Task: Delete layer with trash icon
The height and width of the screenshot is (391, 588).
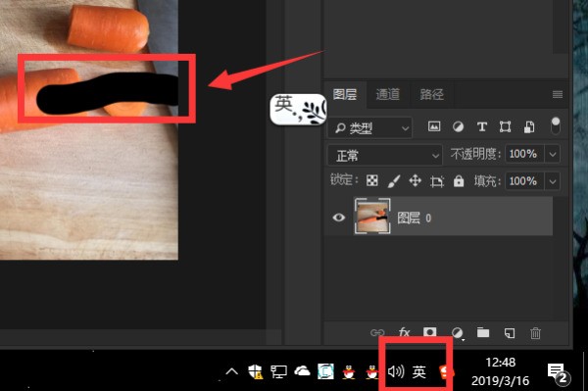Action: coord(535,333)
